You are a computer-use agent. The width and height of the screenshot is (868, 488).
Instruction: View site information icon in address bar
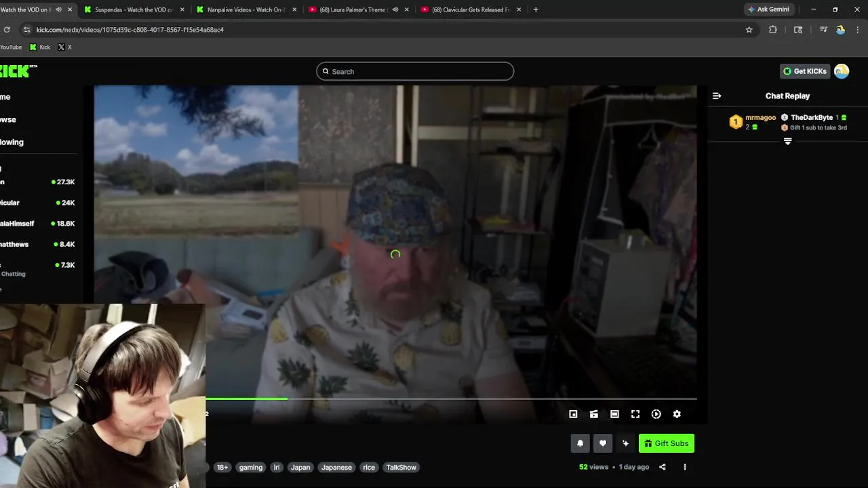(27, 30)
